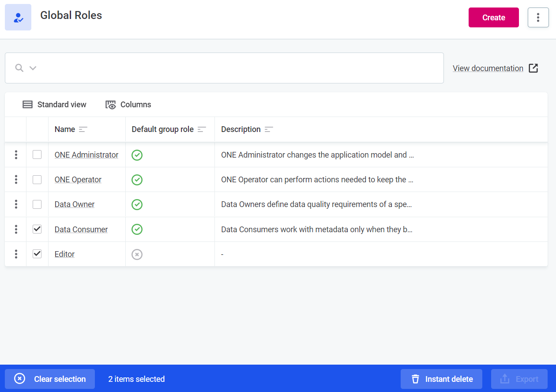This screenshot has height=392, width=556.
Task: Click the Create button
Action: tap(493, 17)
